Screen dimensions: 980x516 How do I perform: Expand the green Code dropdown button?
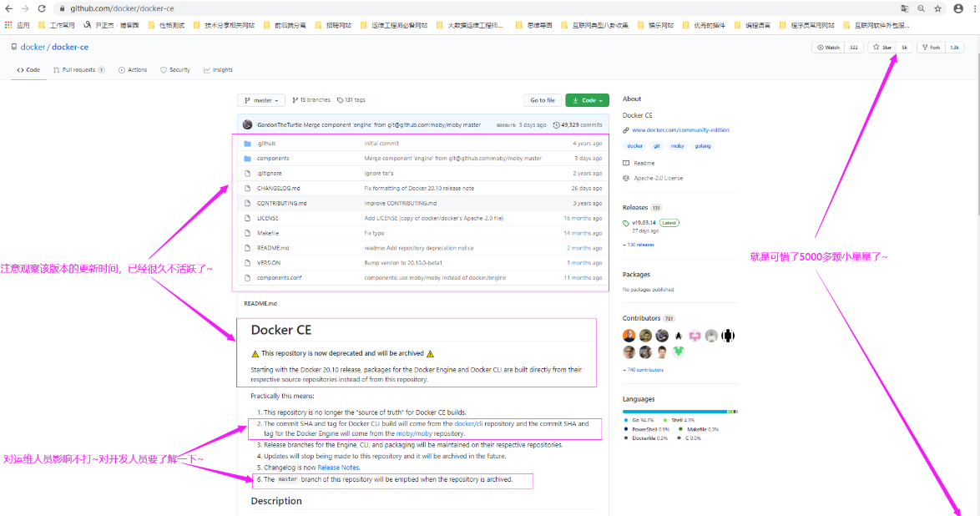pos(587,100)
